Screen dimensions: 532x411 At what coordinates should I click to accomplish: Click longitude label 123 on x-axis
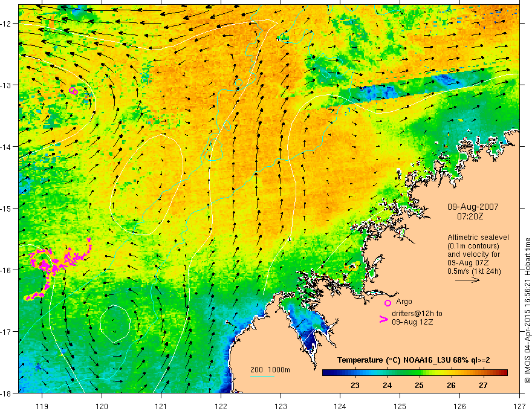(x=281, y=406)
